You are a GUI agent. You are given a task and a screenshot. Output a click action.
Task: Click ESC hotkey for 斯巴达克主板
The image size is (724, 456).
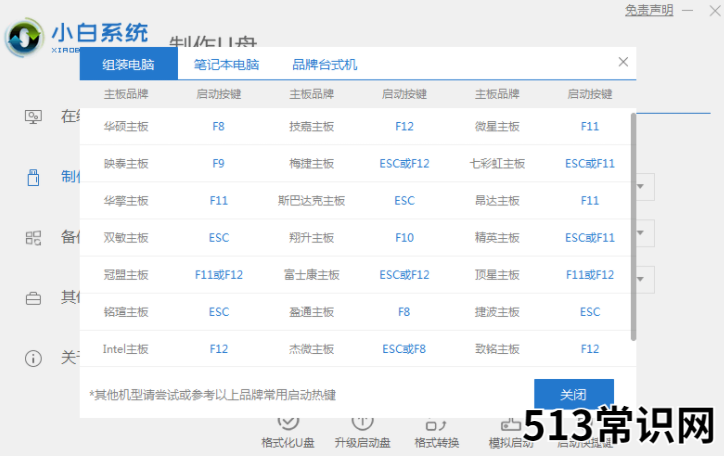click(x=404, y=201)
